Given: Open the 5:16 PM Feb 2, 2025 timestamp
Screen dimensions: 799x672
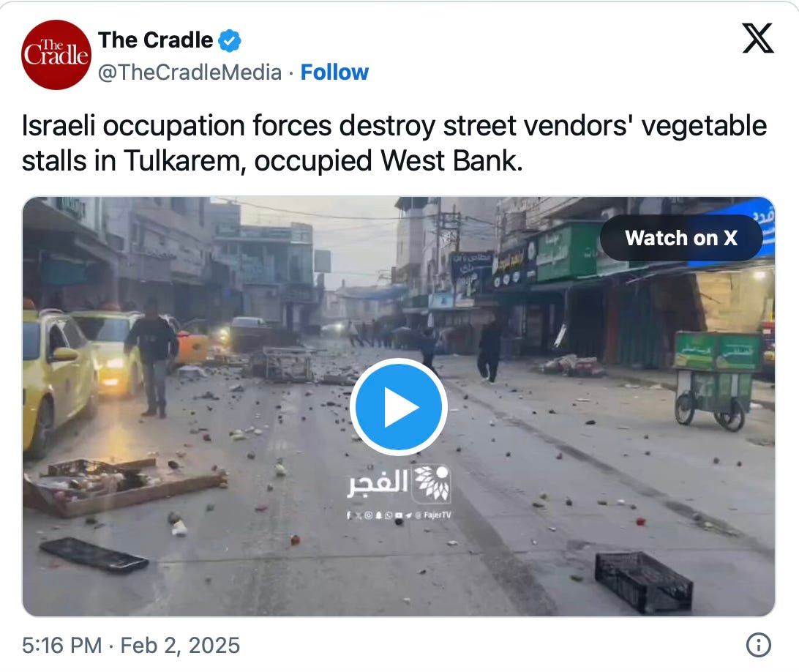Looking at the screenshot, I should [131, 646].
